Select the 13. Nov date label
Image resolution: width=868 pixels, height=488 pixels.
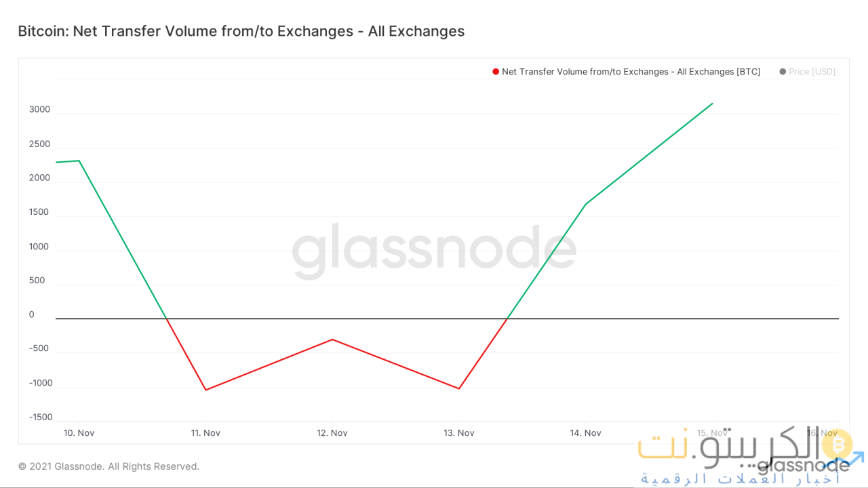459,433
